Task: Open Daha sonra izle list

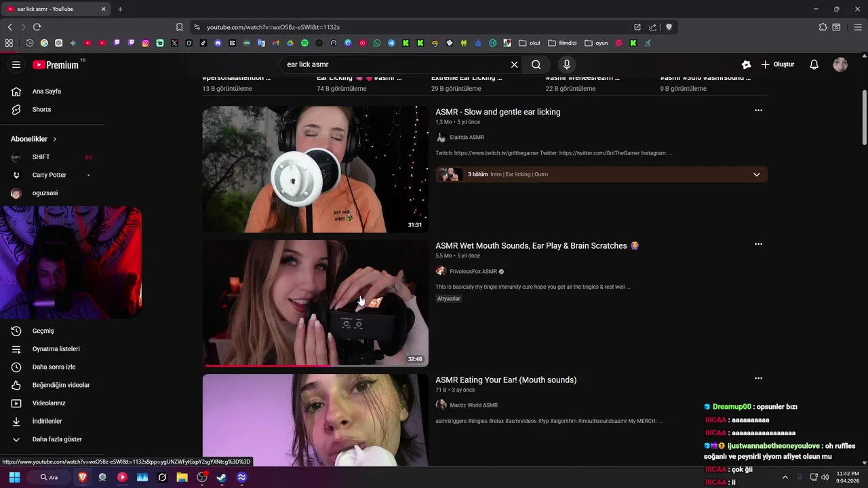Action: pos(53,367)
